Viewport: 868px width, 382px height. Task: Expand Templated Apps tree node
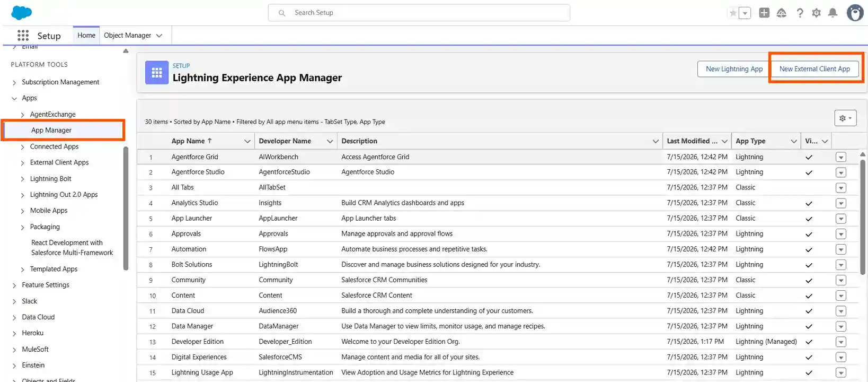(x=22, y=270)
